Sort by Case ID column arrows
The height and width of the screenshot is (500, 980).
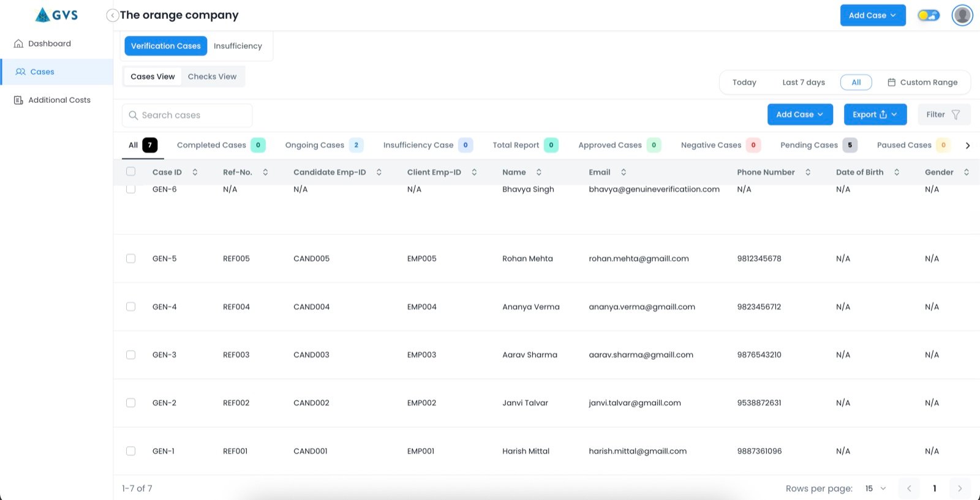coord(195,172)
